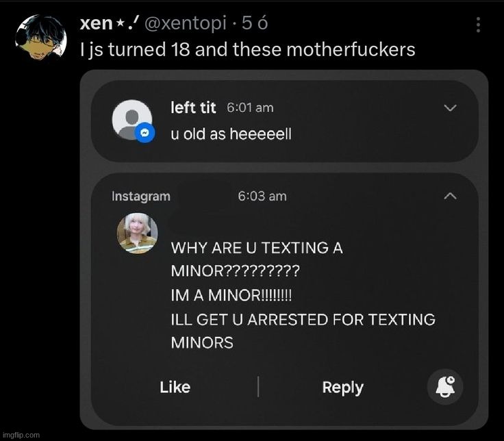Collapse the Instagram notification chevron
This screenshot has width=504, height=441.
[x=450, y=197]
